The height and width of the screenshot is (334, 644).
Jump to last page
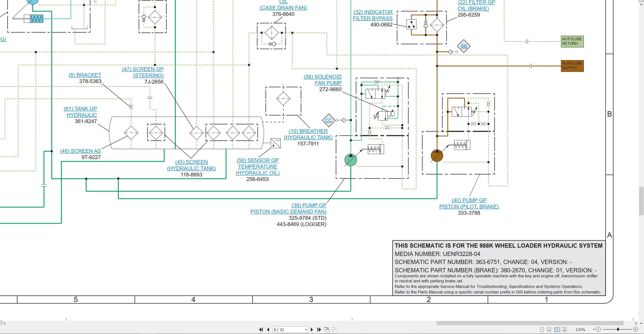(x=319, y=329)
